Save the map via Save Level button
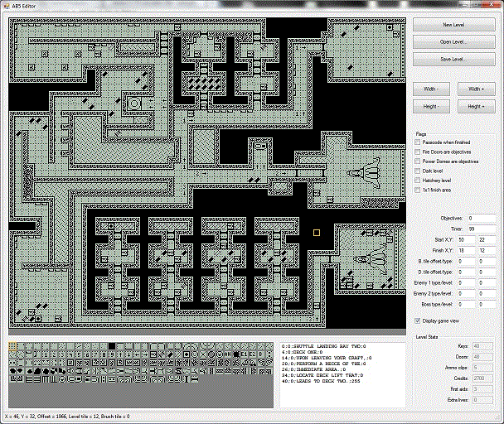This screenshot has height=424, width=504. pos(454,59)
